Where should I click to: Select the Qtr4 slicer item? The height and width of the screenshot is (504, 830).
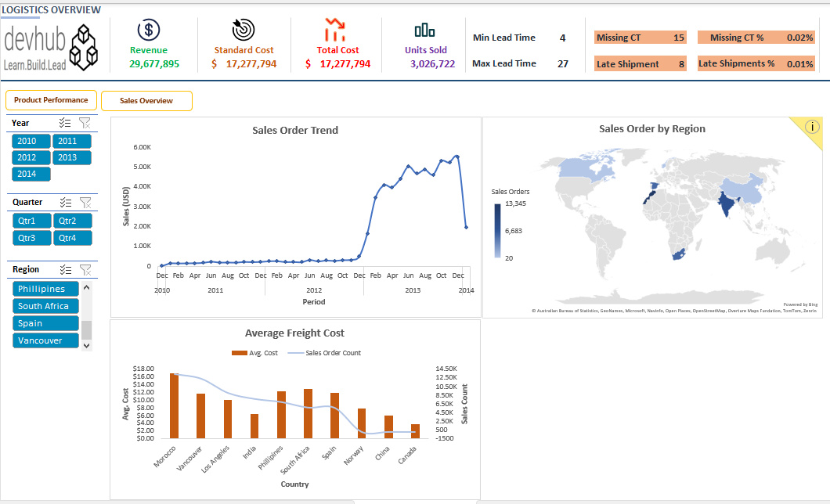pos(73,238)
